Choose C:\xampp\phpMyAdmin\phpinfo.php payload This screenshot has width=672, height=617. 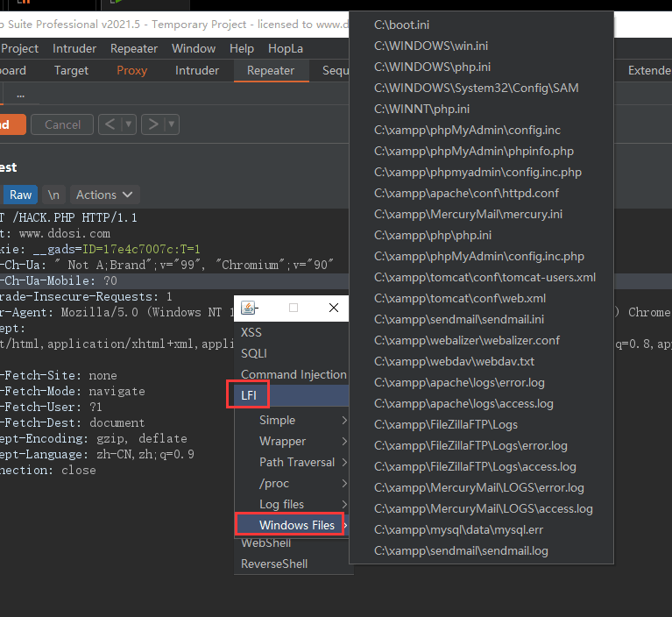coord(481,151)
